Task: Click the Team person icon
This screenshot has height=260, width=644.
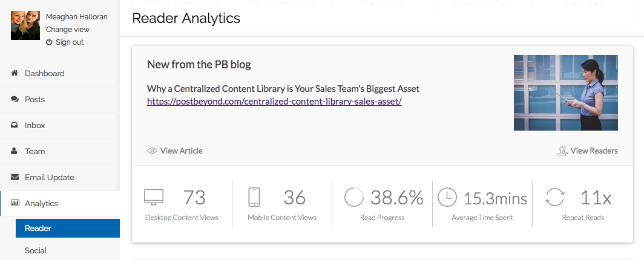Action: coord(15,151)
